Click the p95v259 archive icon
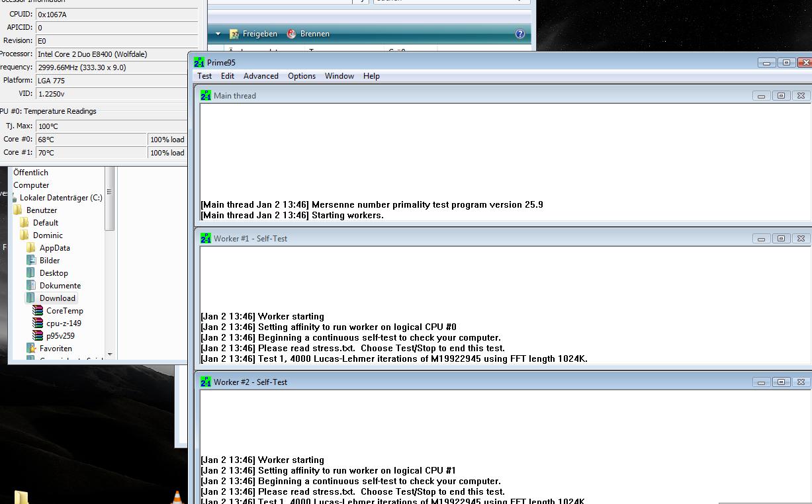The width and height of the screenshot is (812, 504). click(x=38, y=335)
